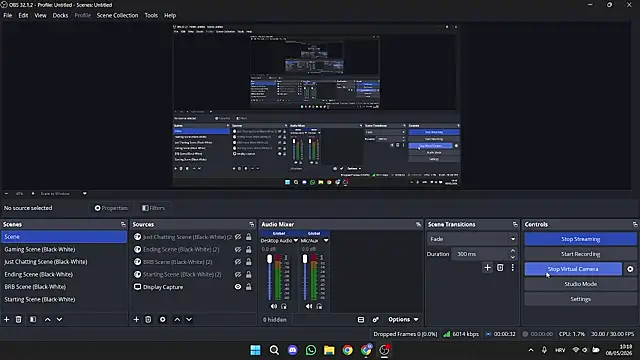Viewport: 640px width, 360px height.
Task: Open source properties gear icon in Sources toolbar
Action: (163, 320)
